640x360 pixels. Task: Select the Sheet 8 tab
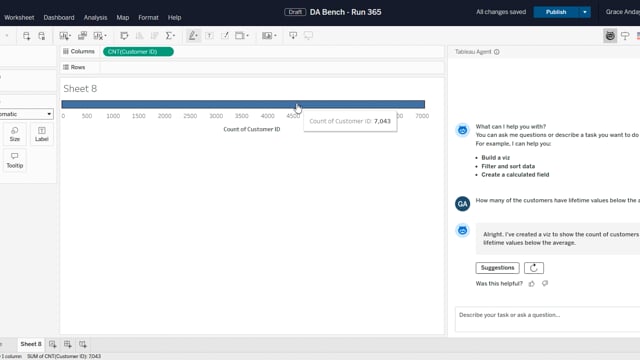click(x=31, y=344)
